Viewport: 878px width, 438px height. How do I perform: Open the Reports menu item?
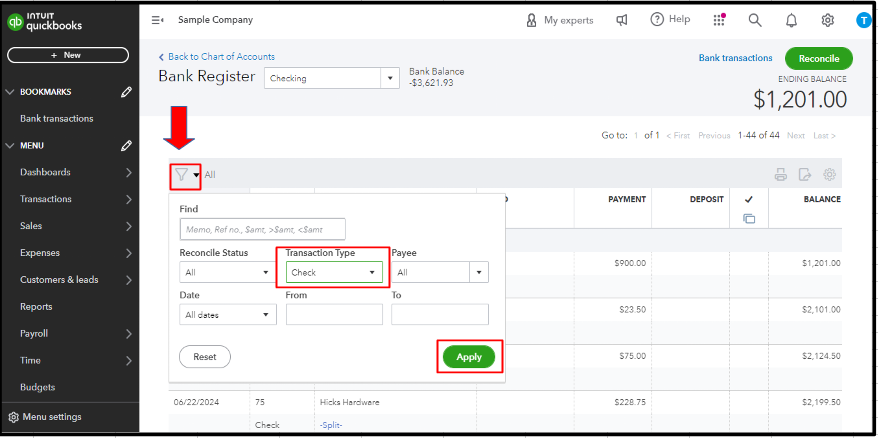click(36, 307)
